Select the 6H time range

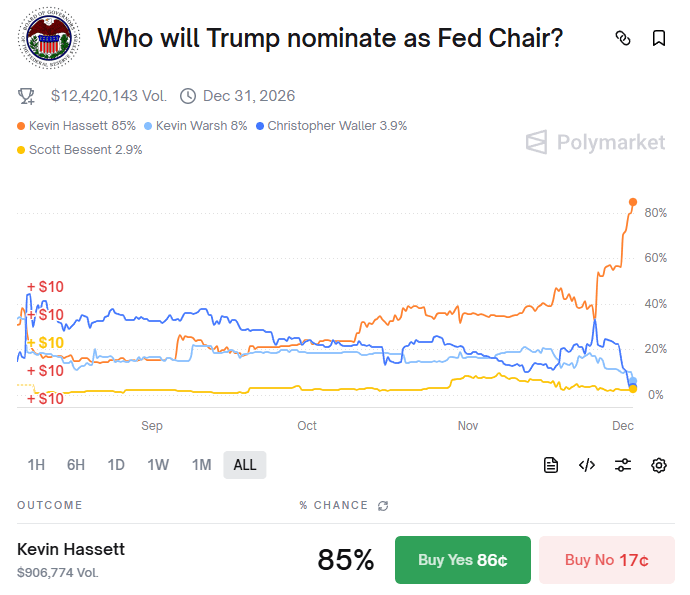[x=76, y=465]
